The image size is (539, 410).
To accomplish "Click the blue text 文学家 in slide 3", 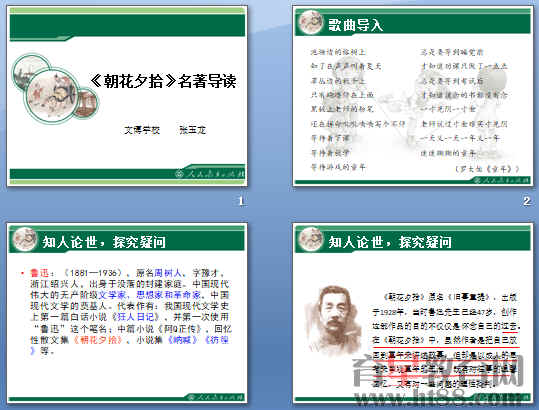I will pyautogui.click(x=112, y=295).
